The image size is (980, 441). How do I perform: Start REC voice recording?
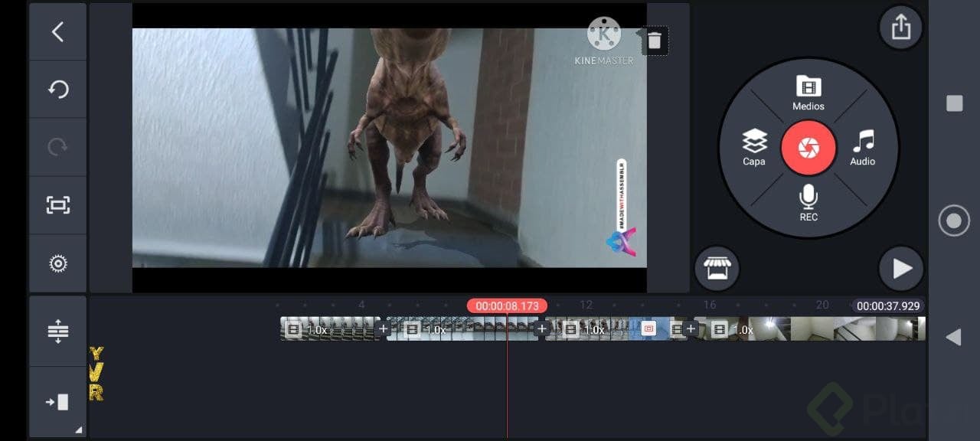click(x=808, y=204)
